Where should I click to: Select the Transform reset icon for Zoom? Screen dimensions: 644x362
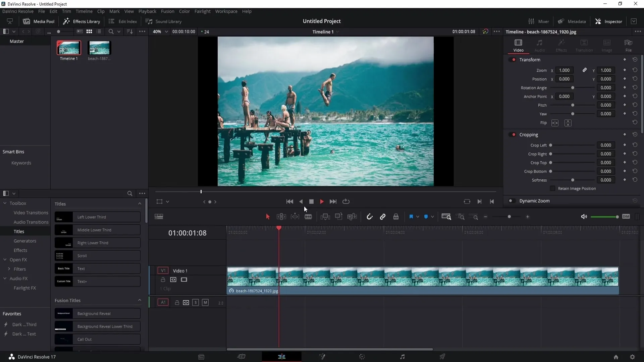(635, 70)
